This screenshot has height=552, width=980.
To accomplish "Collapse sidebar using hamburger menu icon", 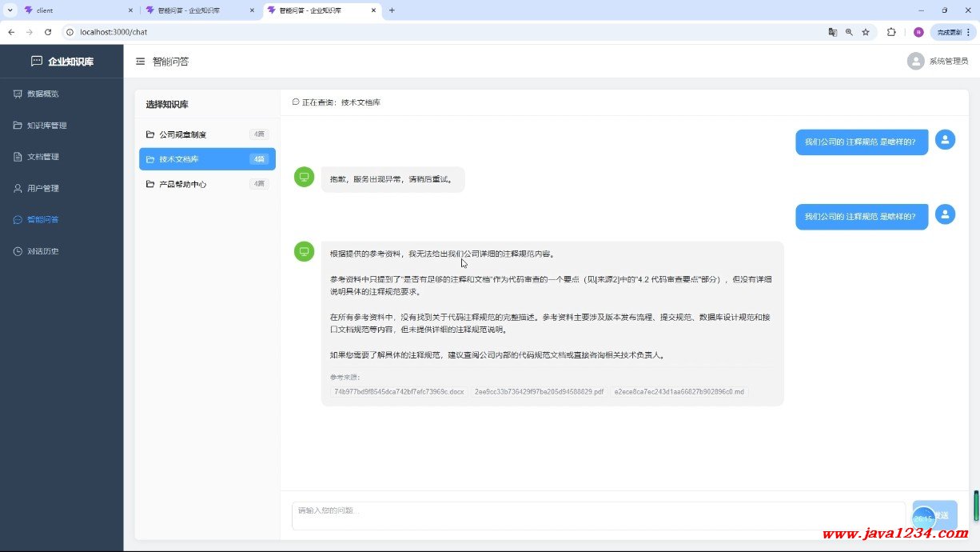I will (141, 62).
